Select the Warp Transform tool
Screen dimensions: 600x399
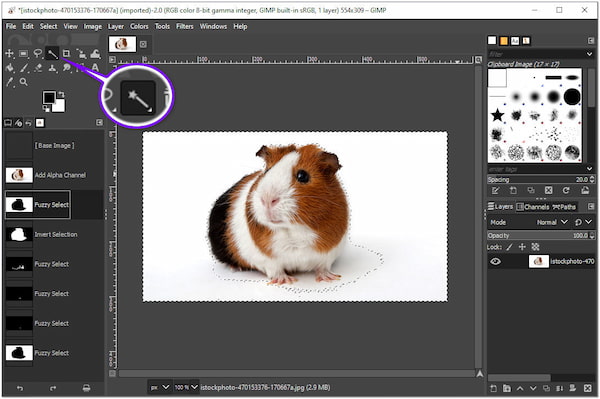tap(95, 54)
